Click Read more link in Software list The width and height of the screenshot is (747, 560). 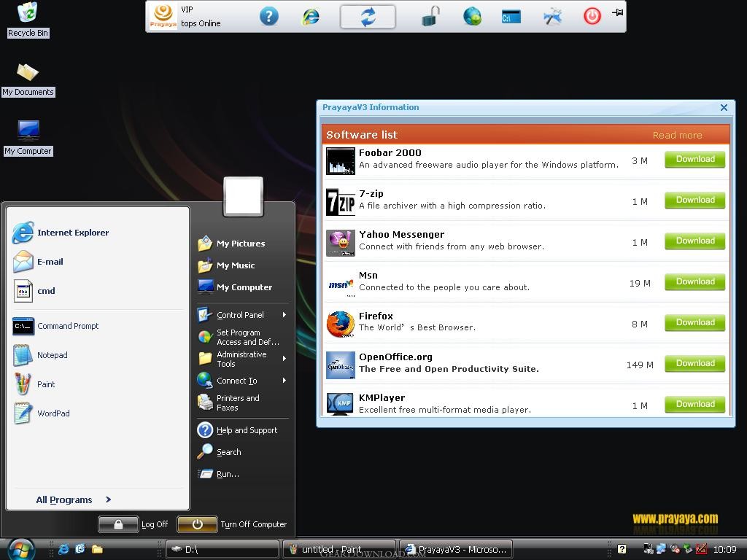pos(677,135)
